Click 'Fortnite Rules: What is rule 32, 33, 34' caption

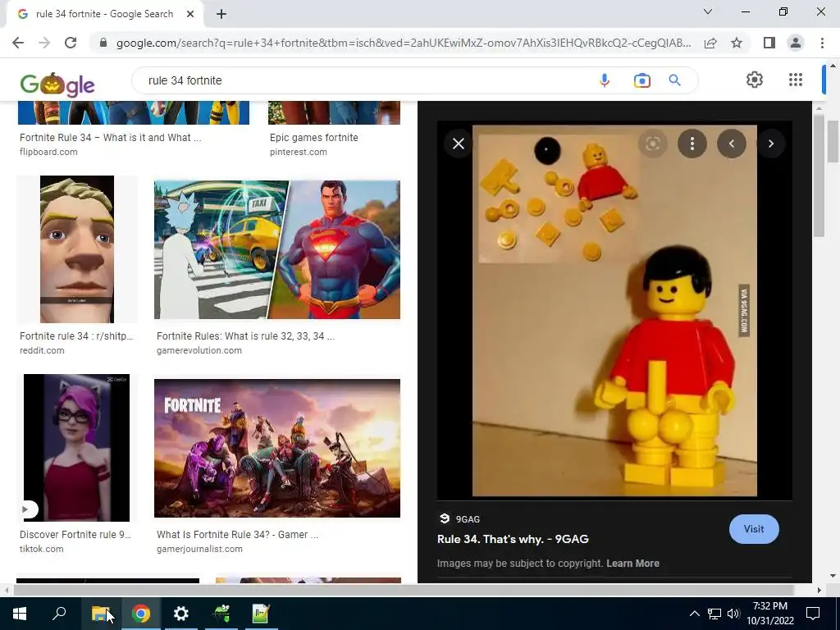pyautogui.click(x=245, y=336)
